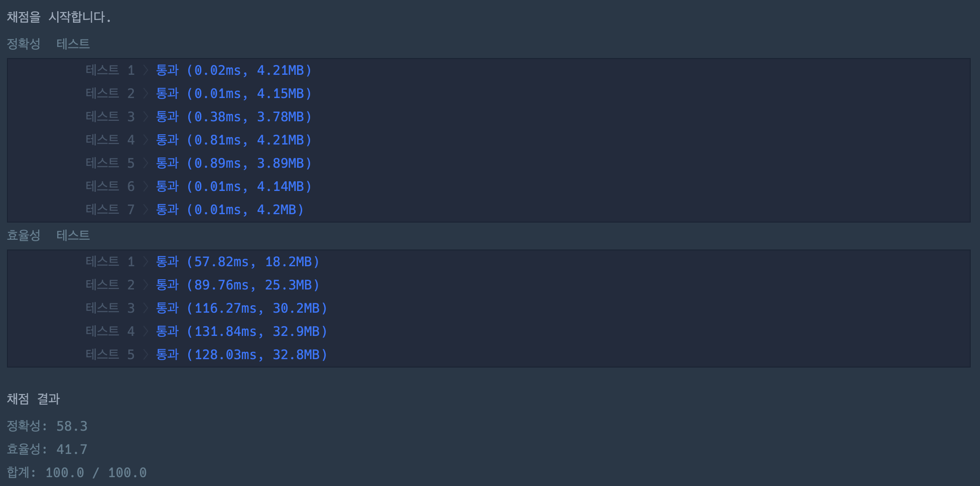980x486 pixels.
Task: Expand the chevron on accuracy 테스트 2
Action: pos(146,93)
